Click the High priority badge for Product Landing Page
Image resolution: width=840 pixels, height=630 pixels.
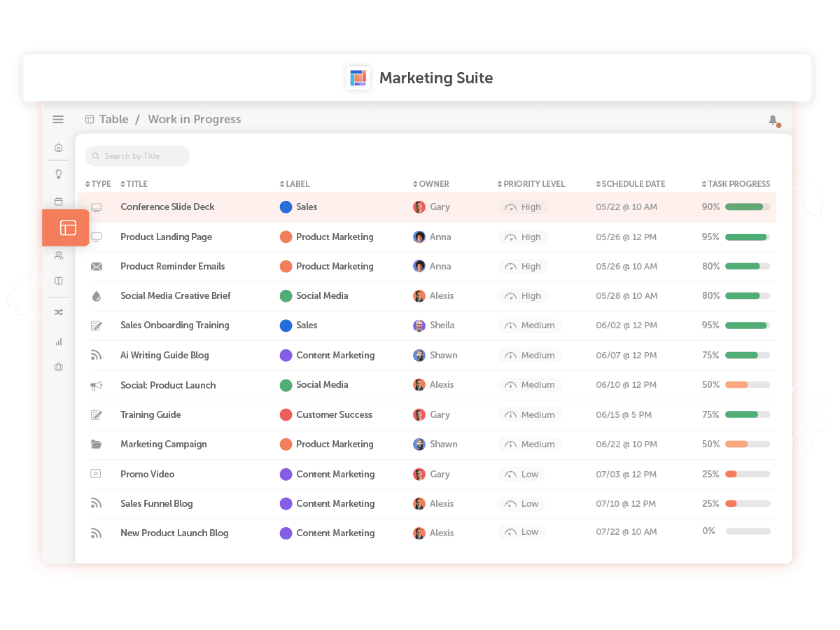[523, 237]
